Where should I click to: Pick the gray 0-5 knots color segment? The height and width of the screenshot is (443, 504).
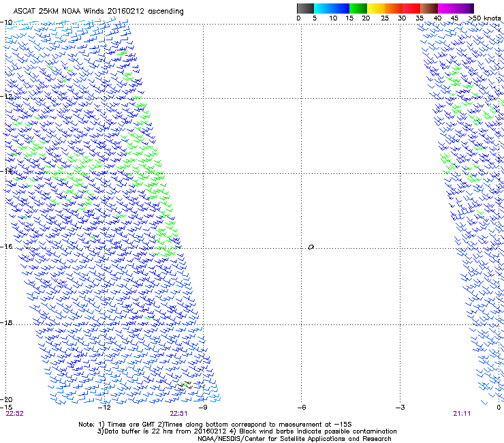(305, 8)
